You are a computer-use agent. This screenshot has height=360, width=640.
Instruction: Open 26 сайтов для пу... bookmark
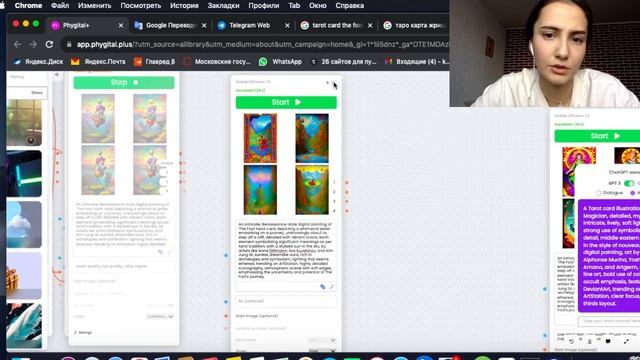pos(343,62)
